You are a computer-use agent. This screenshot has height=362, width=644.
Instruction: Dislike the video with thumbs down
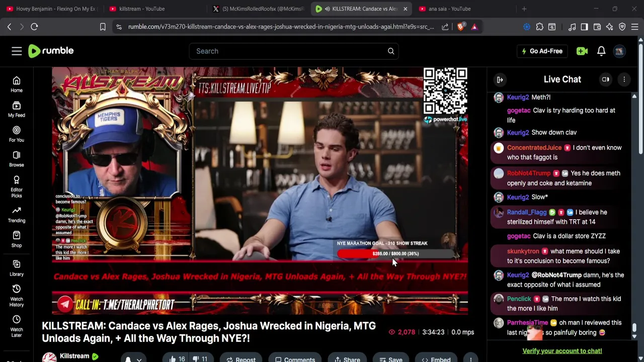point(200,359)
